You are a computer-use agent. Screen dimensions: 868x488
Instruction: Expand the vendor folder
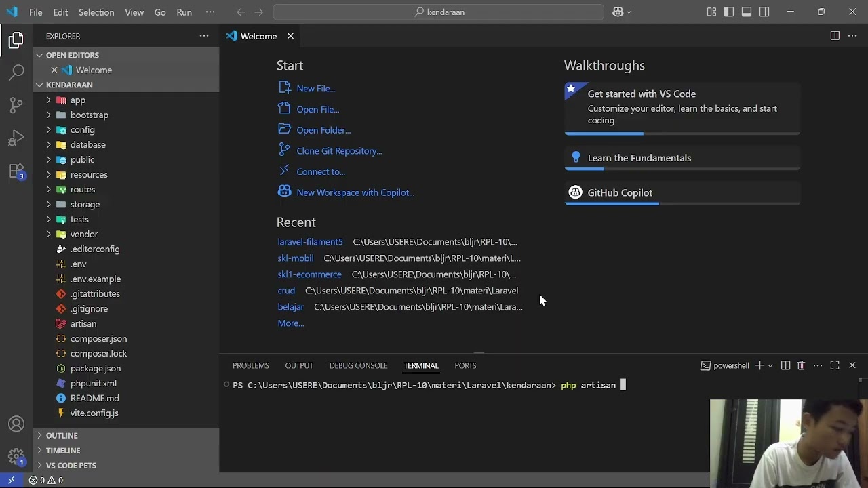[126, 234]
